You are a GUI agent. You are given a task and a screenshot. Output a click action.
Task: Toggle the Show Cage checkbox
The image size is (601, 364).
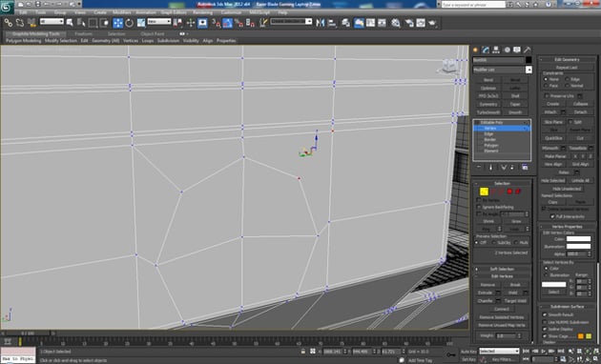click(545, 336)
